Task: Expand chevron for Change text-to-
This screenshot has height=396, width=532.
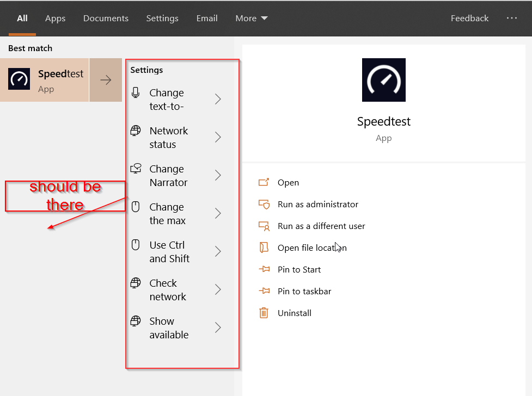Action: (218, 100)
